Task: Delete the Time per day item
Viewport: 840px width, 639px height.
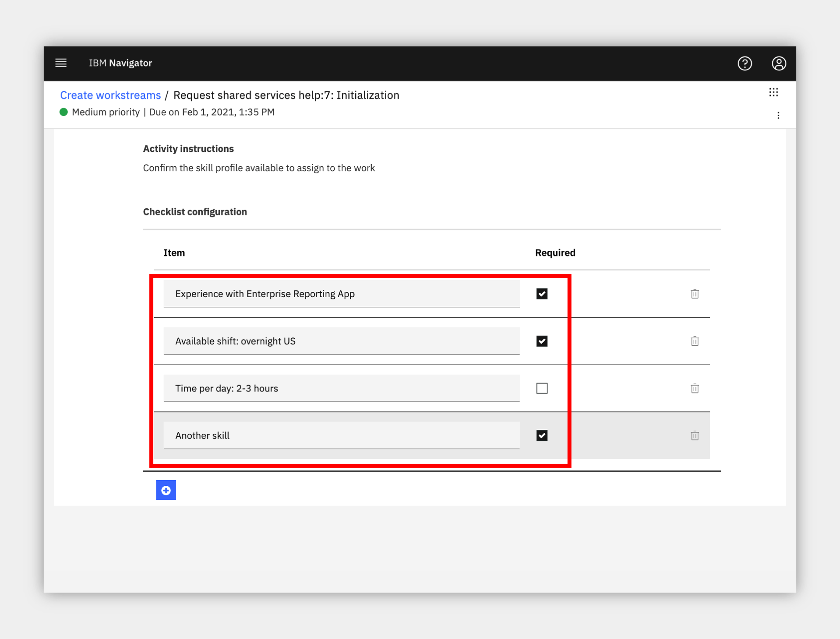Action: pos(695,388)
